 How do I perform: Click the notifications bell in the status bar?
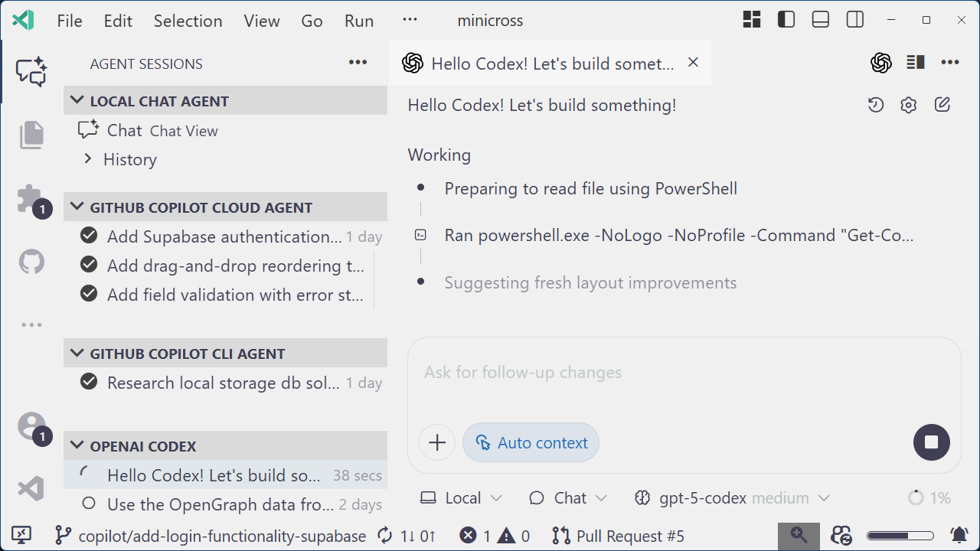(959, 536)
